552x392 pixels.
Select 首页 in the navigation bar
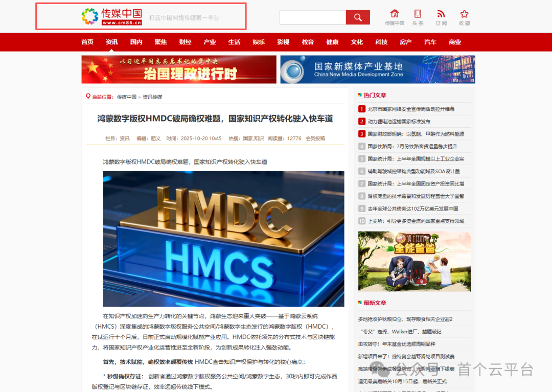[87, 42]
